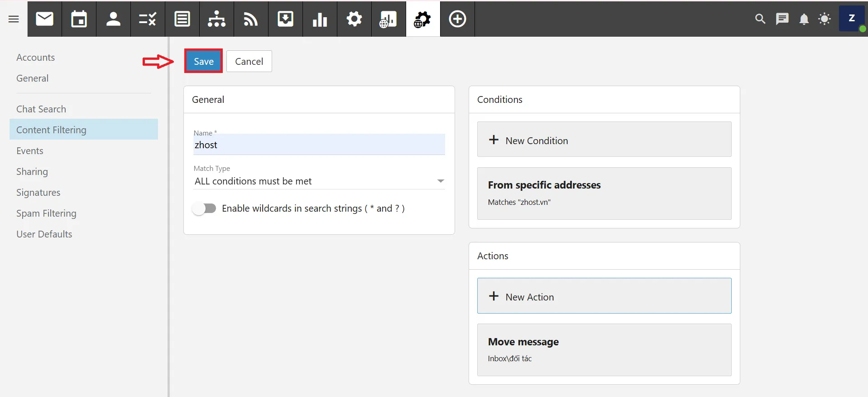
Task: Enable wildcards in search strings toggle
Action: click(204, 208)
